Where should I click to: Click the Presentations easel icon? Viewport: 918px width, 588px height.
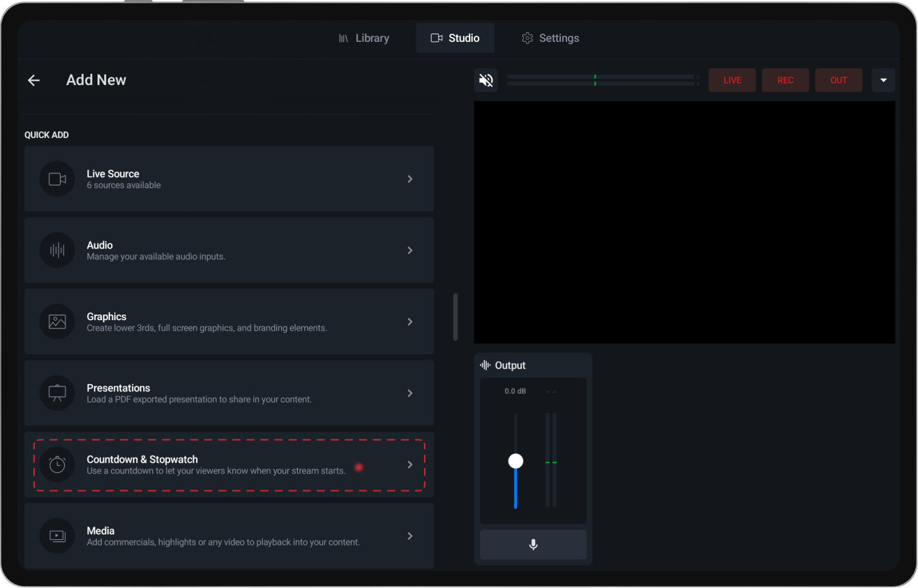57,393
